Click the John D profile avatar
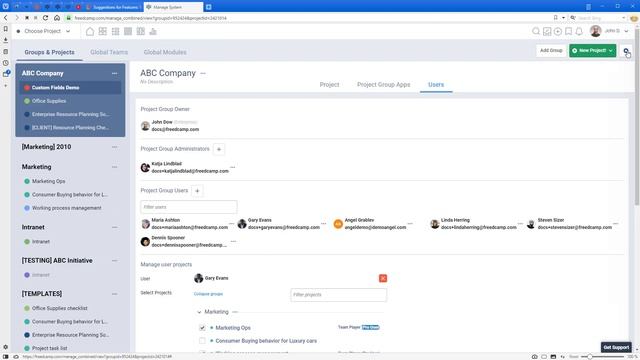The image size is (640, 360). [x=596, y=31]
